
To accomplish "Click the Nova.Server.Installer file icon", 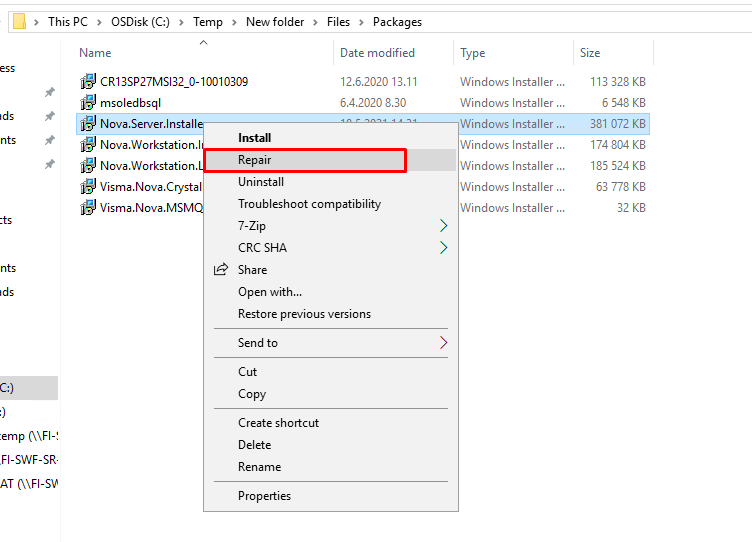I will coord(89,124).
